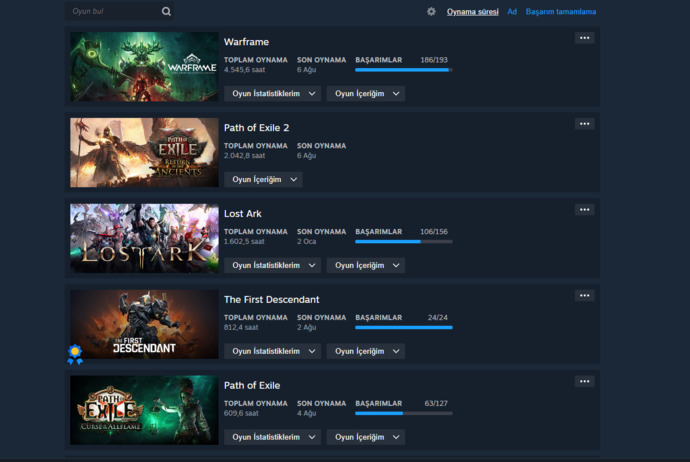Click Lost Ark playtime "1.602,5 saat"

[x=244, y=241]
